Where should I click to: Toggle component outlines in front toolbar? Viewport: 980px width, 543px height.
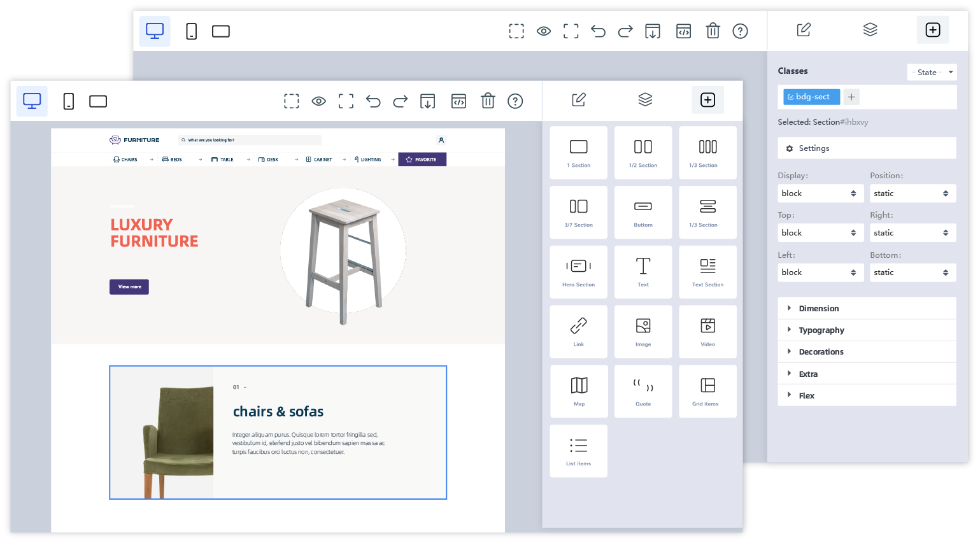[291, 101]
